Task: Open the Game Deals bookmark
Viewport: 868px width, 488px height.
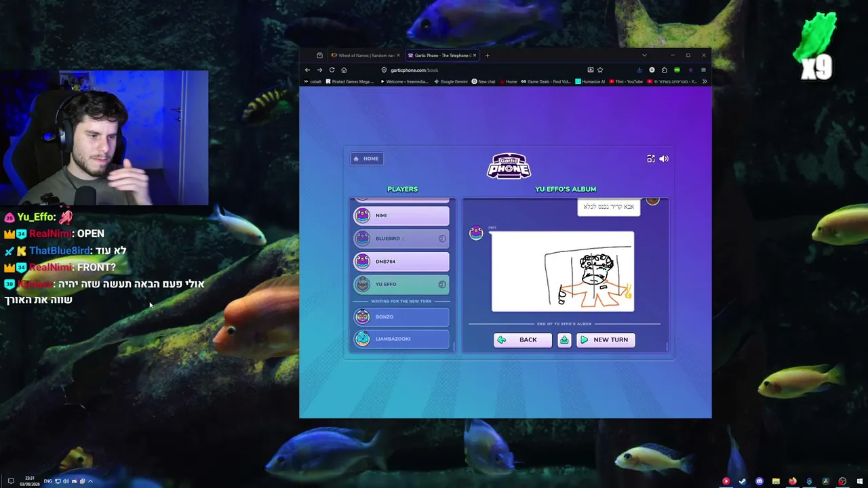Action: (x=546, y=81)
